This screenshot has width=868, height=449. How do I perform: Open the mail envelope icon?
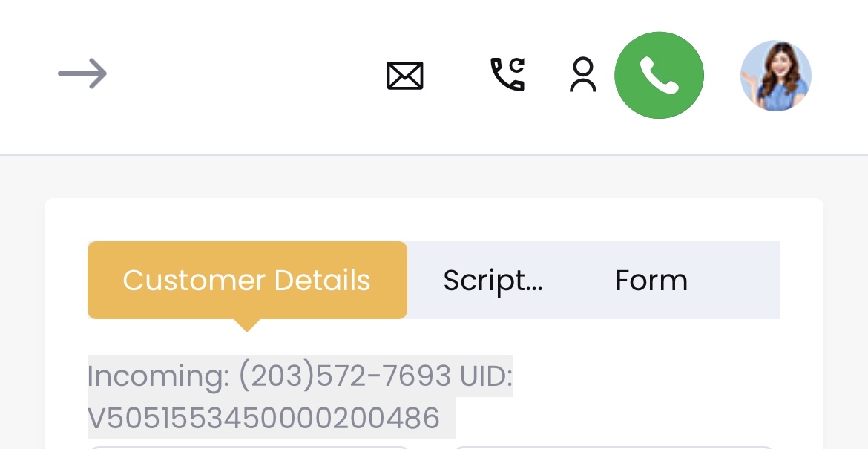click(405, 76)
